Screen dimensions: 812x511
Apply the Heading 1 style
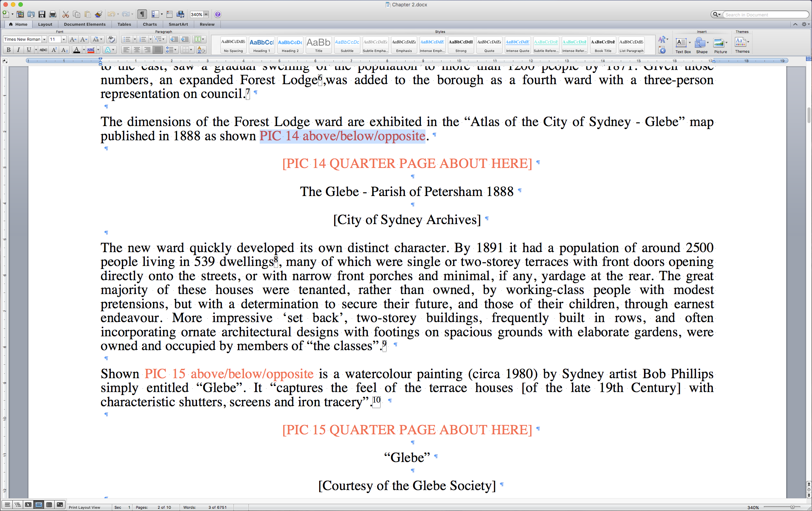tap(262, 45)
